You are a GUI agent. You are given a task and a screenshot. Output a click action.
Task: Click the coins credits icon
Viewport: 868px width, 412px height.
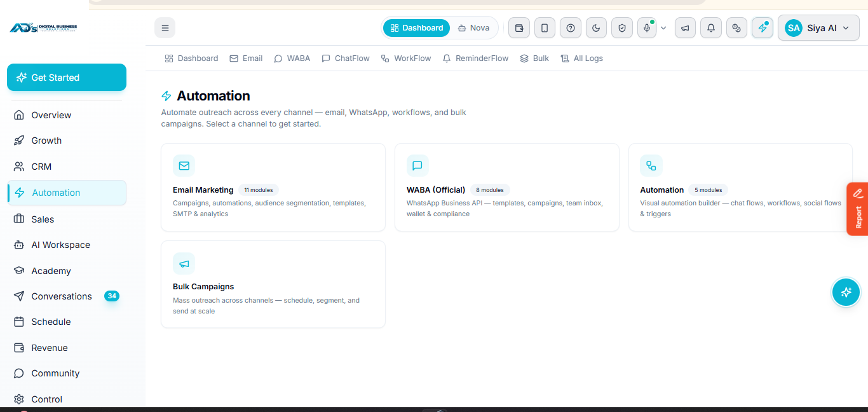pyautogui.click(x=736, y=28)
